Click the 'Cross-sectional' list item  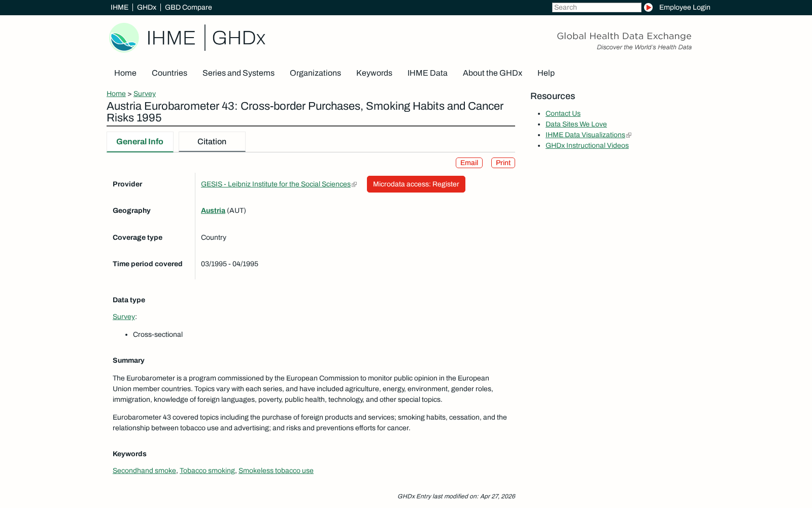(x=158, y=334)
